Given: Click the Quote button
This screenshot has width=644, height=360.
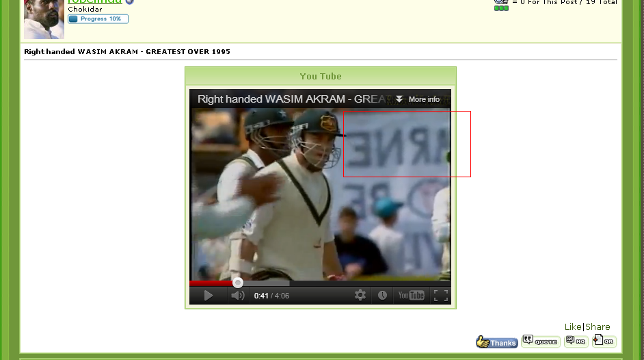Looking at the screenshot, I should [x=541, y=341].
